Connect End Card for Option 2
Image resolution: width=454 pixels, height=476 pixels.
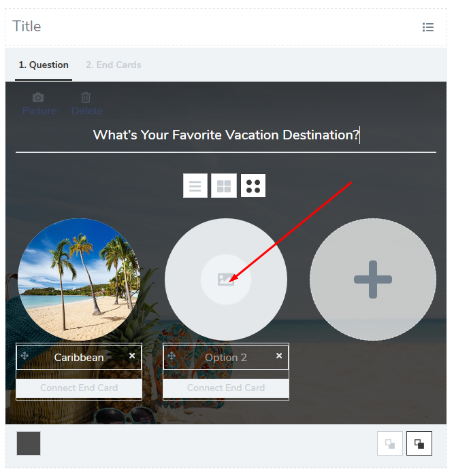click(x=226, y=388)
